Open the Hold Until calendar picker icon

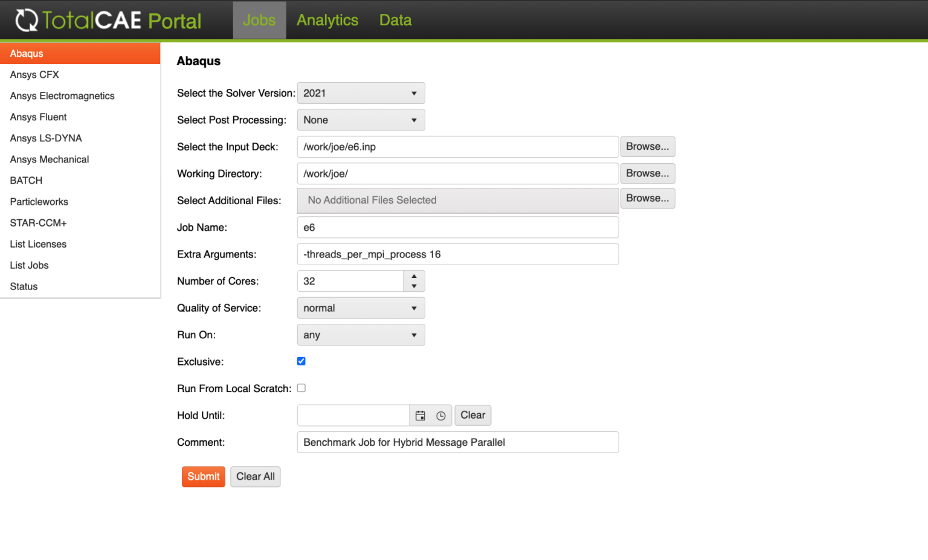pyautogui.click(x=420, y=416)
